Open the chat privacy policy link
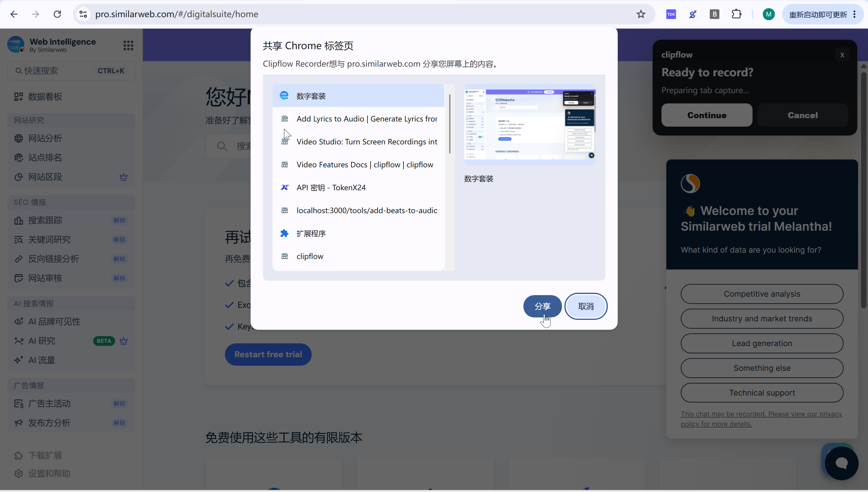 click(761, 419)
